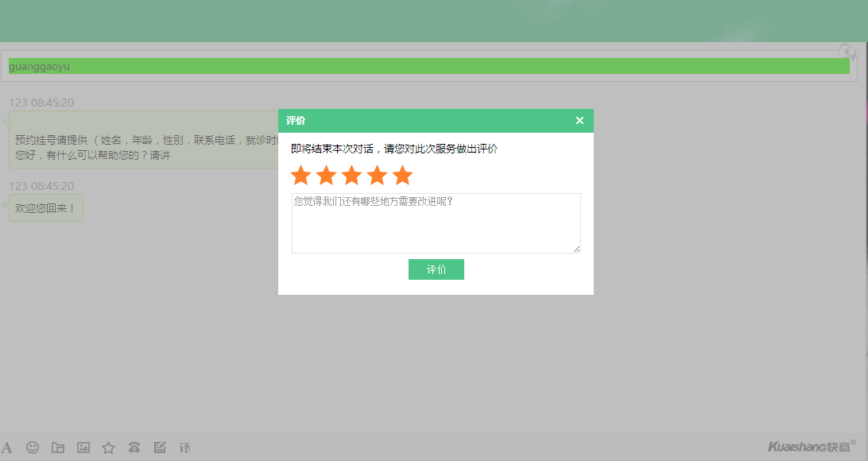
Task: Select the second rating star
Action: [326, 176]
